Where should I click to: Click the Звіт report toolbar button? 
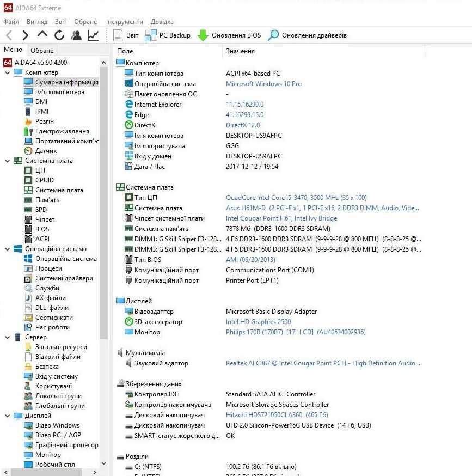tap(126, 35)
